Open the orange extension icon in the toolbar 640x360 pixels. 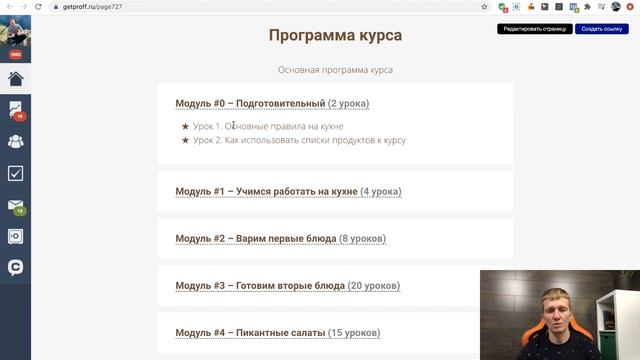[531, 7]
